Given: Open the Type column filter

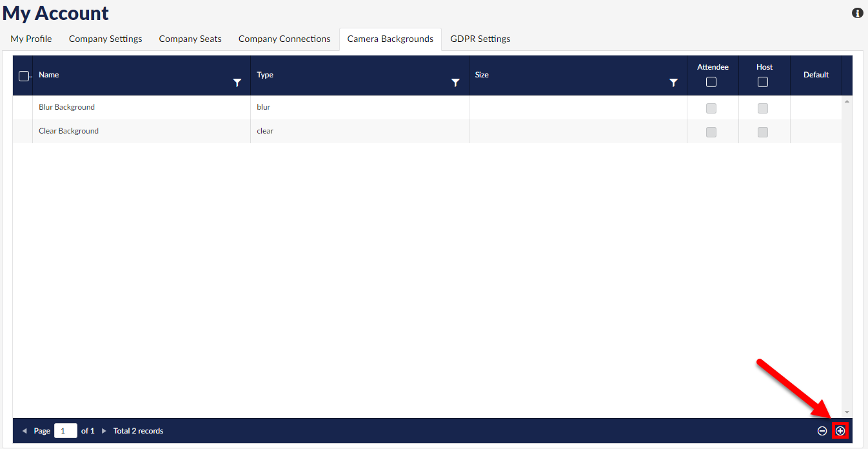Looking at the screenshot, I should (455, 83).
